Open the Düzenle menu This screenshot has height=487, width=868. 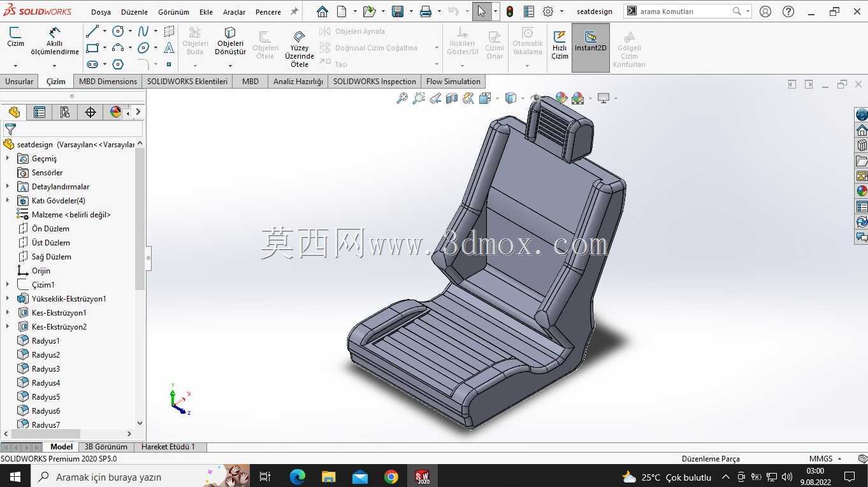point(134,12)
